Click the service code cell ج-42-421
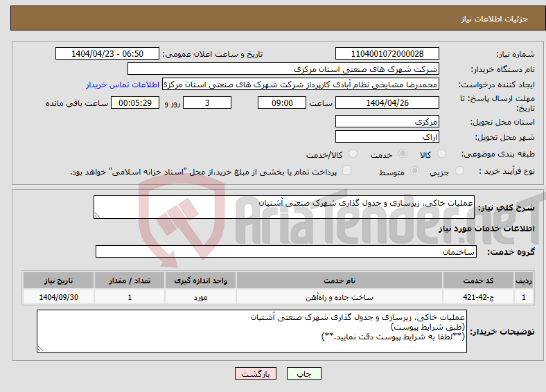Screen dimensions: 546x392 (479, 297)
